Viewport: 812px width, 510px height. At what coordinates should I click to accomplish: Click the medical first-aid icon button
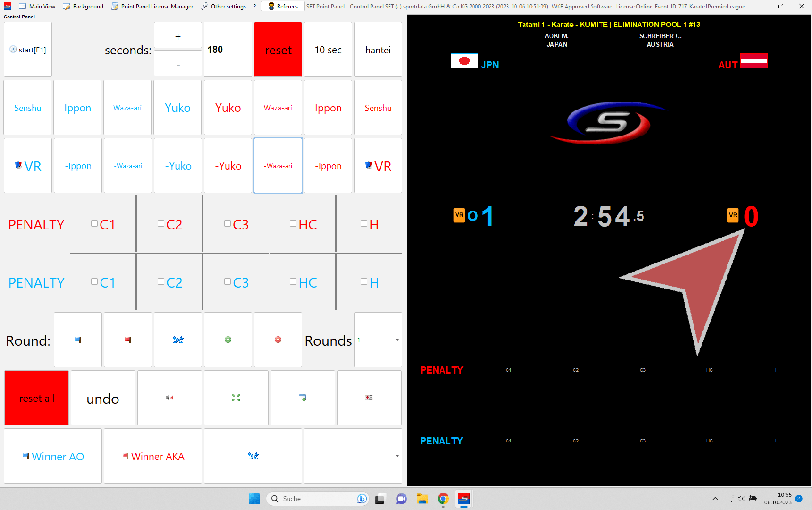tap(369, 398)
